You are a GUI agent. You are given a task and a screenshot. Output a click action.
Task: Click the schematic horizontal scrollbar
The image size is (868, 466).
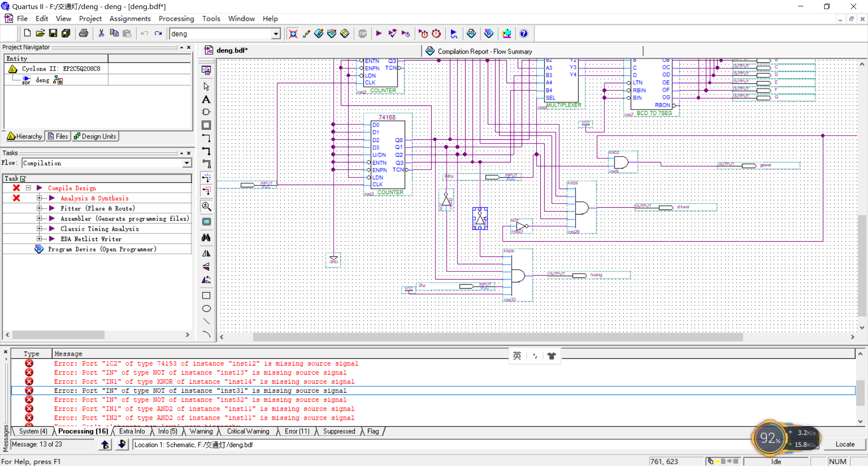click(x=497, y=337)
